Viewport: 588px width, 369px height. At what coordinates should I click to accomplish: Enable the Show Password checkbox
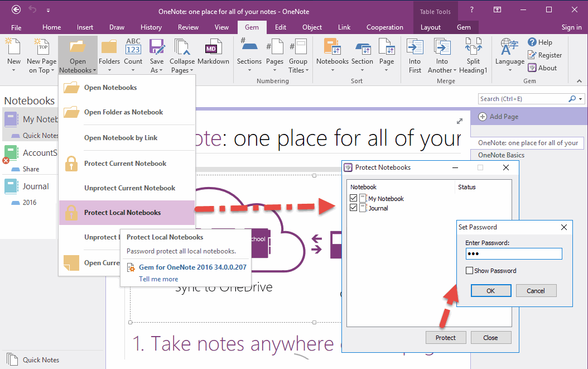[x=469, y=271]
